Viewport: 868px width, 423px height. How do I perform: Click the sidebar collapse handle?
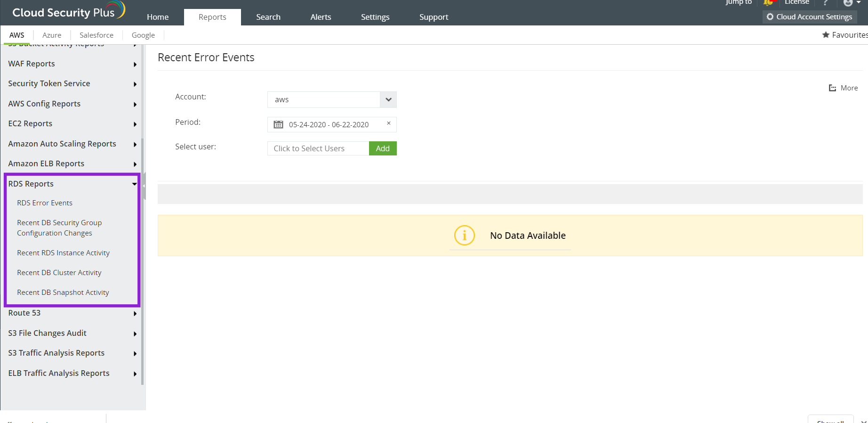144,186
